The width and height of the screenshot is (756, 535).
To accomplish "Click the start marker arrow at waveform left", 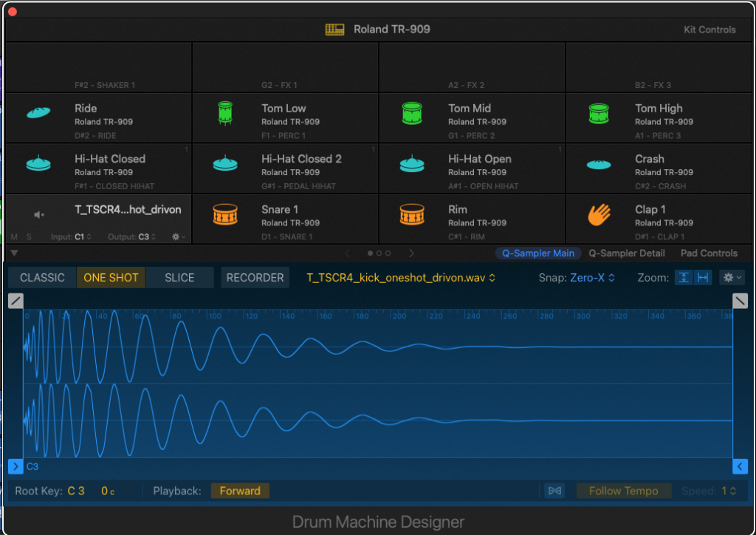I will pos(16,466).
